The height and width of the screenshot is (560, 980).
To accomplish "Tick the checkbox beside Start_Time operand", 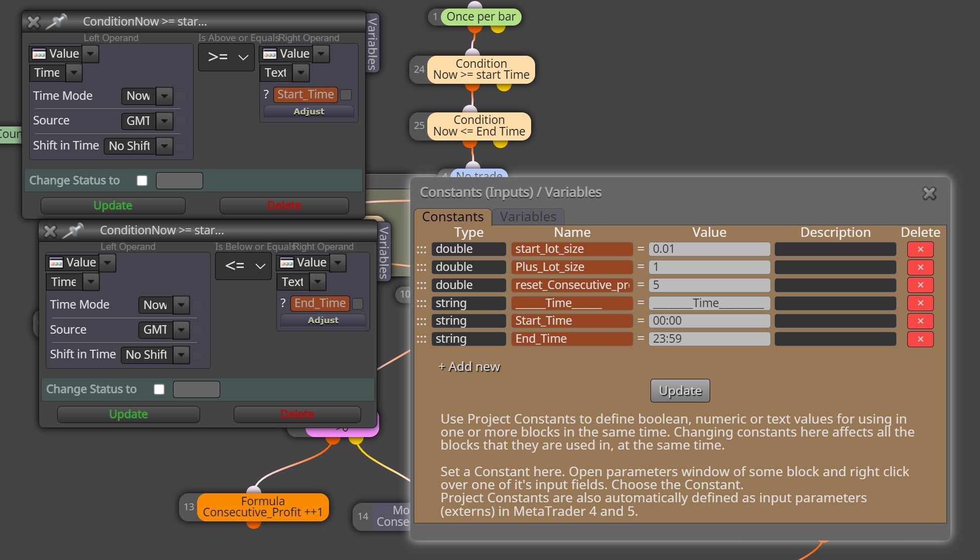I will [x=346, y=95].
